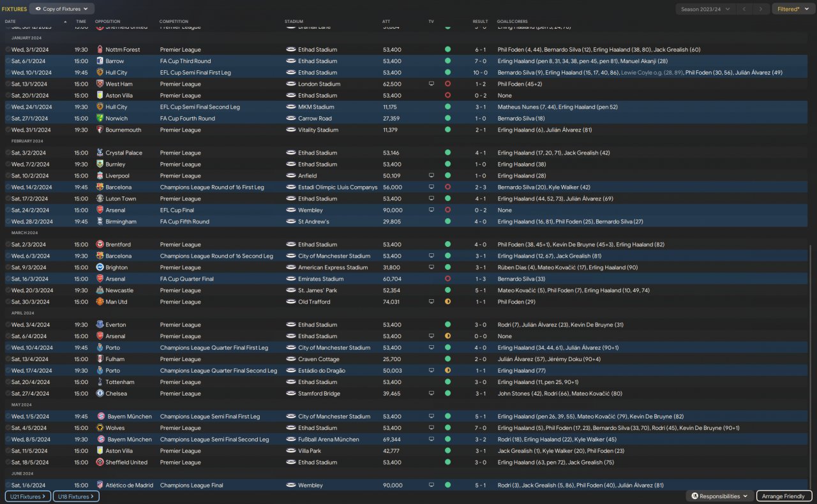Click the FA Cup Quarter Final competition name
The image size is (817, 504).
pos(188,279)
